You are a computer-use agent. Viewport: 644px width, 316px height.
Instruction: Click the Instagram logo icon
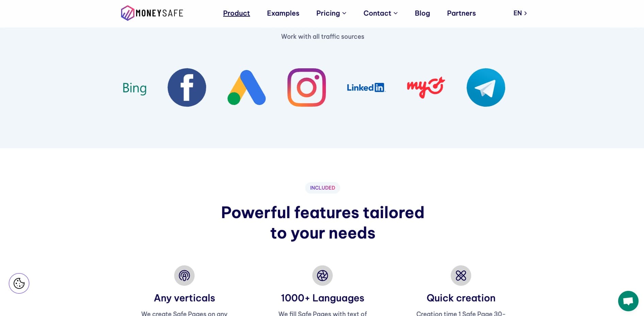coord(307,88)
